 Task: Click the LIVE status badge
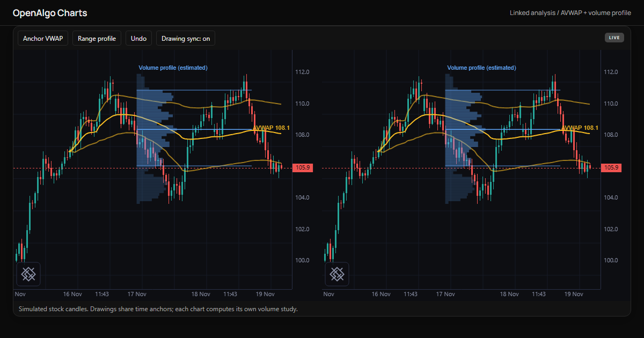614,38
